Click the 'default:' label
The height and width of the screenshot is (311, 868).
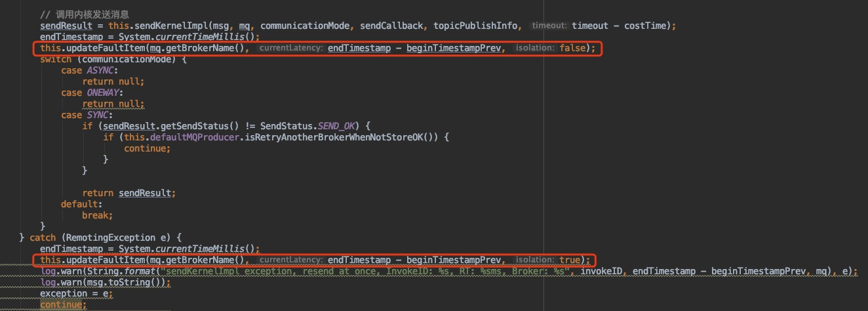tap(82, 204)
